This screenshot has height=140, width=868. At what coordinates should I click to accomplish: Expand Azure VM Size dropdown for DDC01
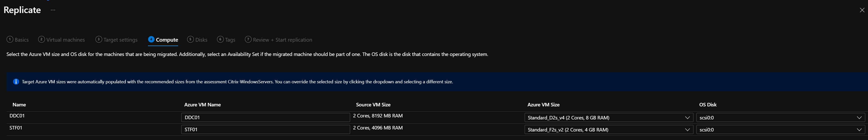coord(609,117)
